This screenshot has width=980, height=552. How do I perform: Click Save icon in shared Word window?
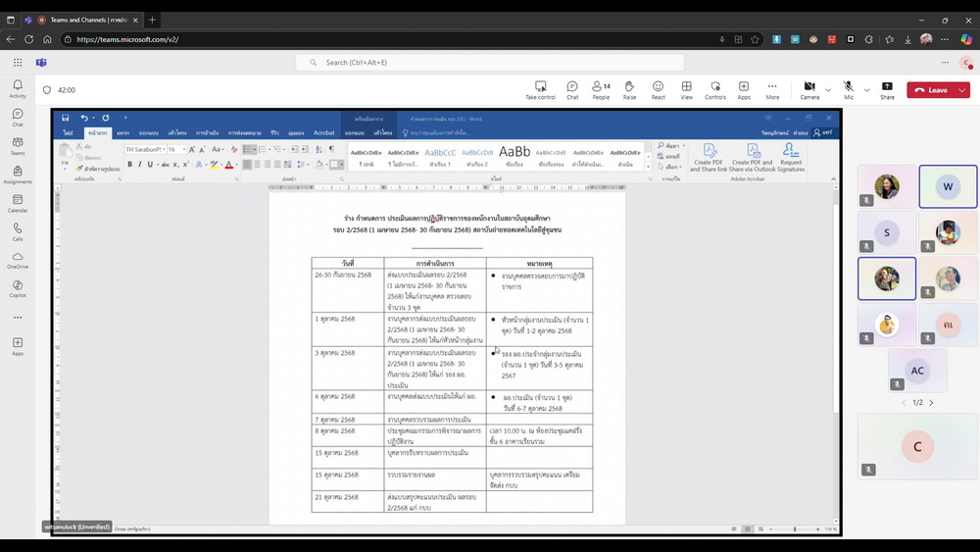[x=65, y=118]
